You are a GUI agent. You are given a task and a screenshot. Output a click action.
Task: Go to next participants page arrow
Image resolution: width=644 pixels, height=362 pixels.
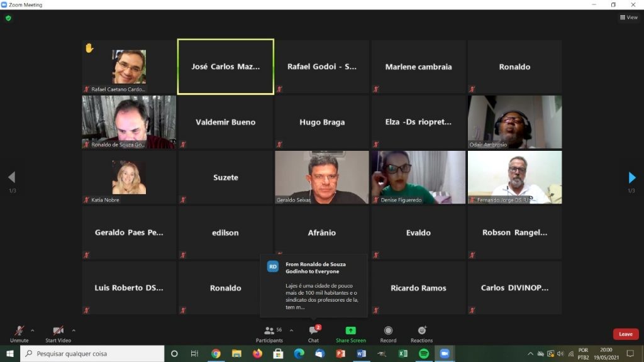coord(631,178)
